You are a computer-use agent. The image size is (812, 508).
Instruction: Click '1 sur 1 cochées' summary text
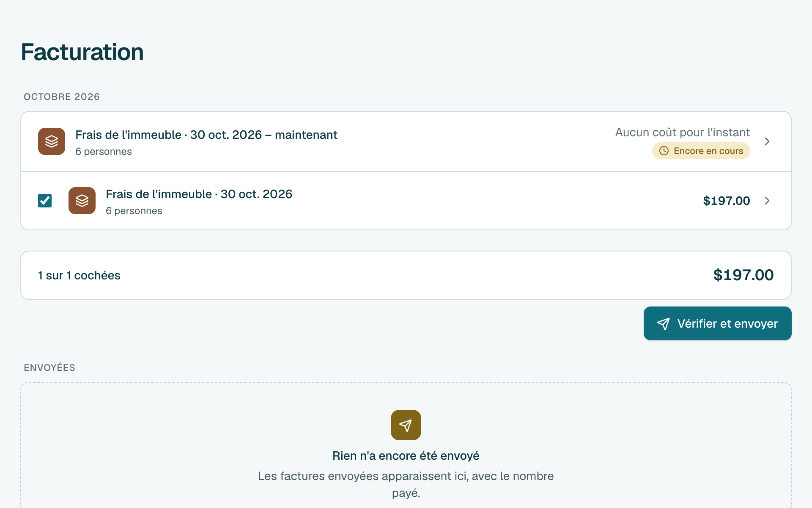(79, 276)
